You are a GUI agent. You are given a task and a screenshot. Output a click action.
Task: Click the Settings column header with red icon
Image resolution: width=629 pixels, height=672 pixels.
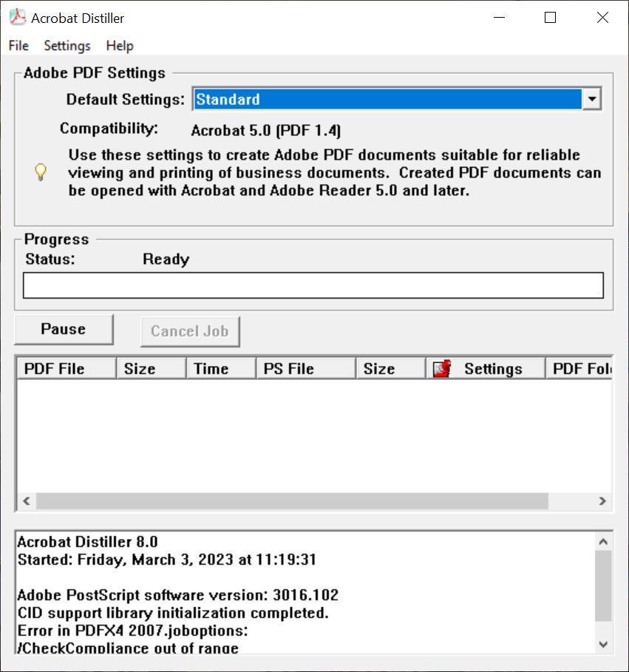pyautogui.click(x=485, y=369)
